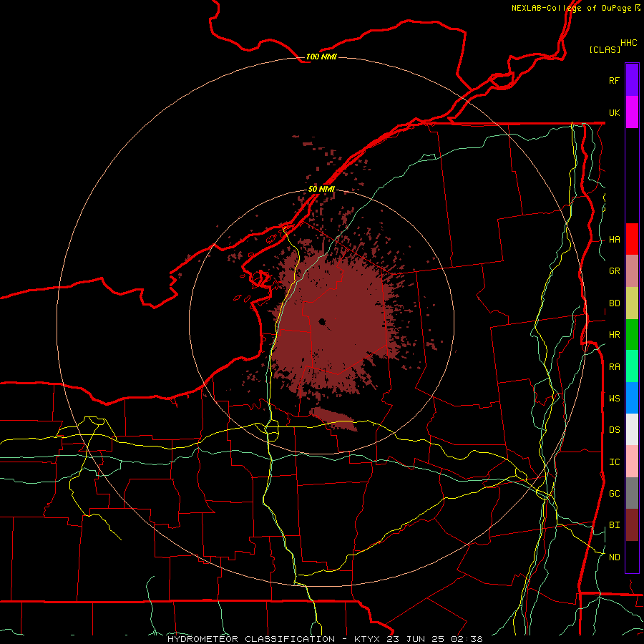Click the UK magenta legend swatch

[632, 112]
